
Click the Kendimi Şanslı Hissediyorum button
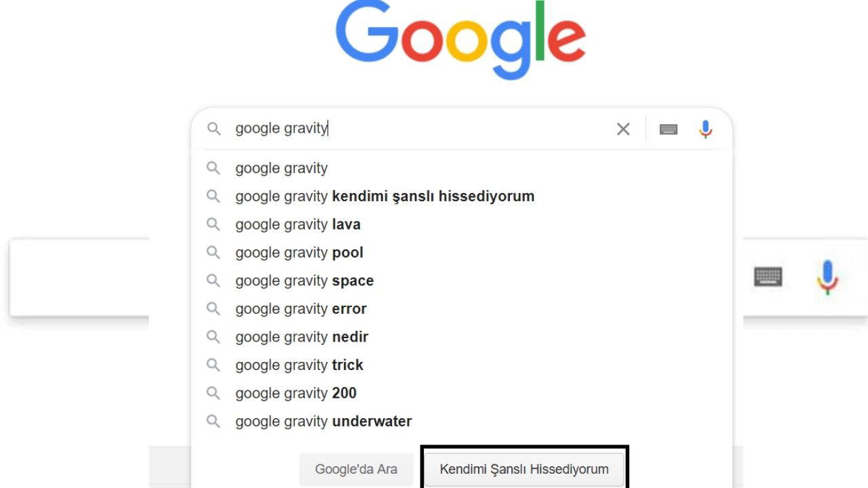(x=524, y=469)
